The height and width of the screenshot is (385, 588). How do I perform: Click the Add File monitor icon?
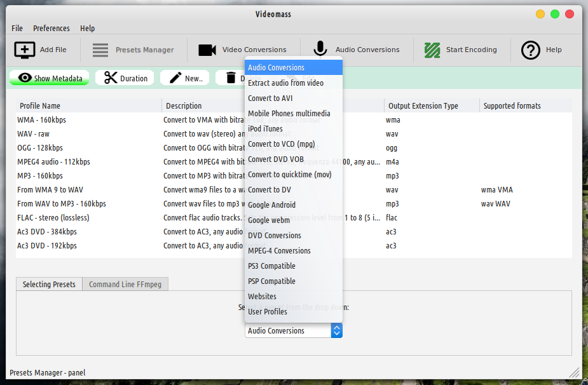[x=25, y=50]
